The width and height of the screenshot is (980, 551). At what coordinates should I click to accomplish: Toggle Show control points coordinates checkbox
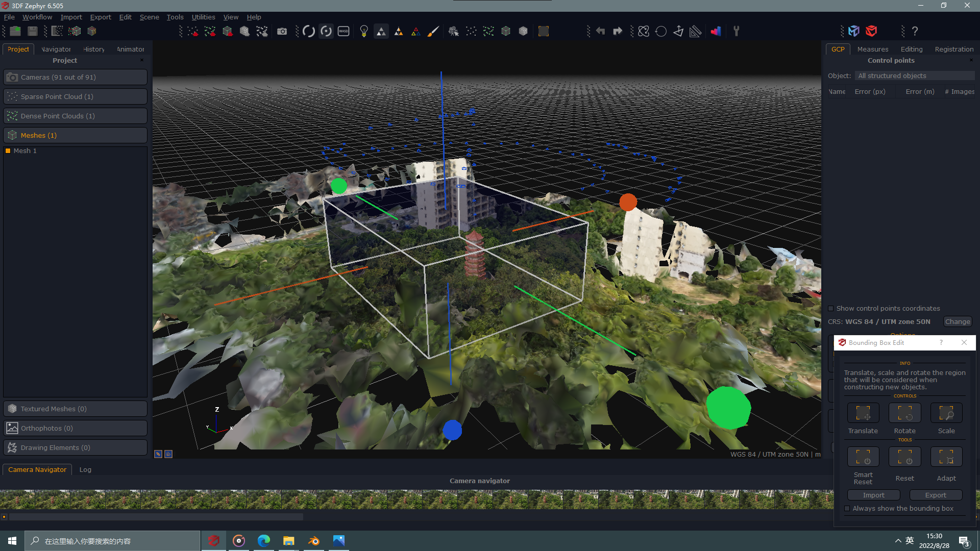click(830, 308)
